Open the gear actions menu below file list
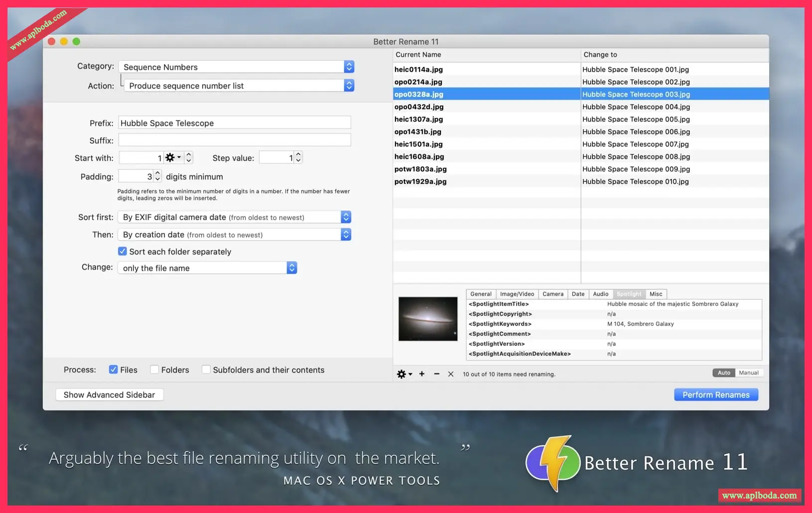Screen dimensions: 812x513 404,374
